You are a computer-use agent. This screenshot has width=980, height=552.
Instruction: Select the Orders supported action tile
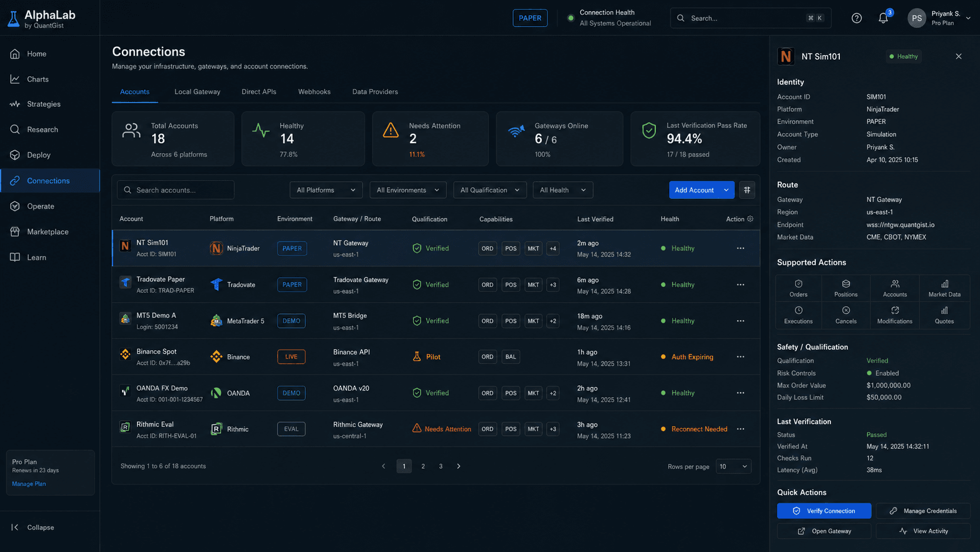[x=798, y=289]
